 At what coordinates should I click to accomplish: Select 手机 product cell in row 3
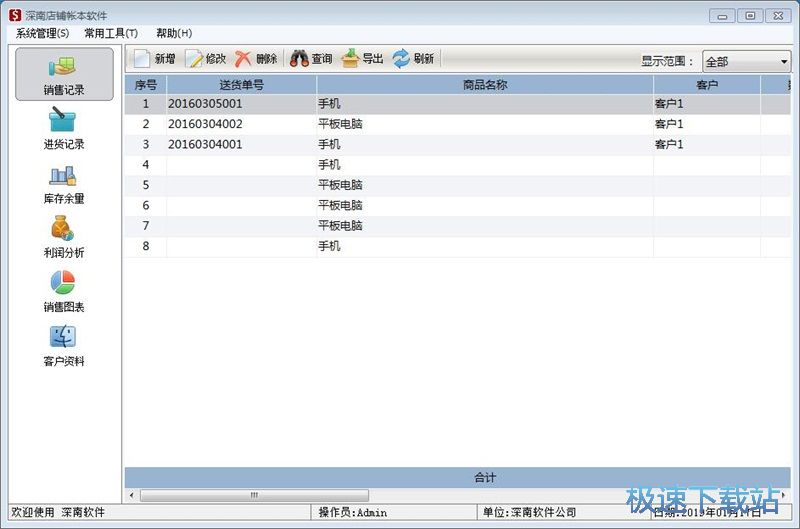pos(485,145)
